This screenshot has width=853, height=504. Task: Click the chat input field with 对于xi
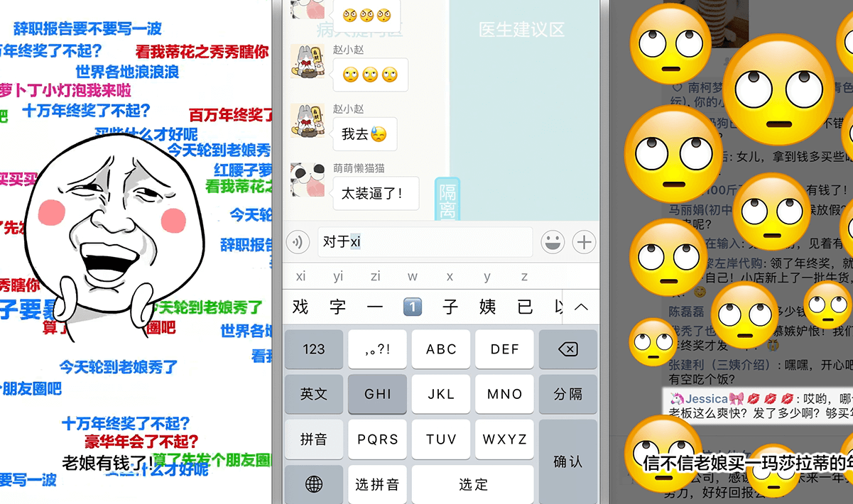424,242
